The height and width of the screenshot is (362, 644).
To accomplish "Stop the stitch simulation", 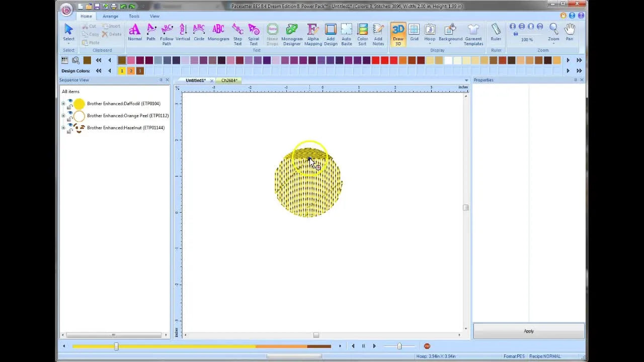I will click(427, 346).
